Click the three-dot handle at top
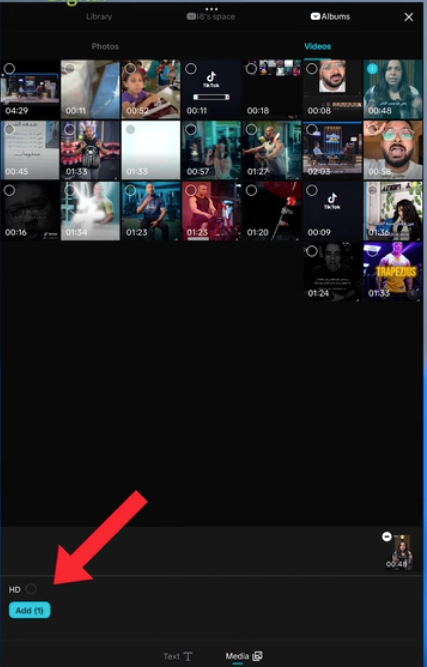Viewport: 427px width, 667px height. [211, 9]
